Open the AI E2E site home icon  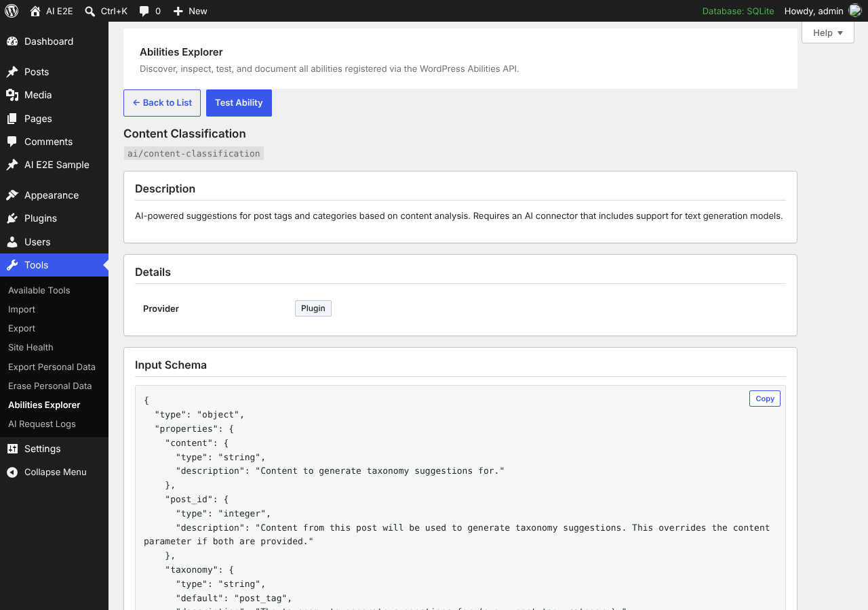pos(35,11)
